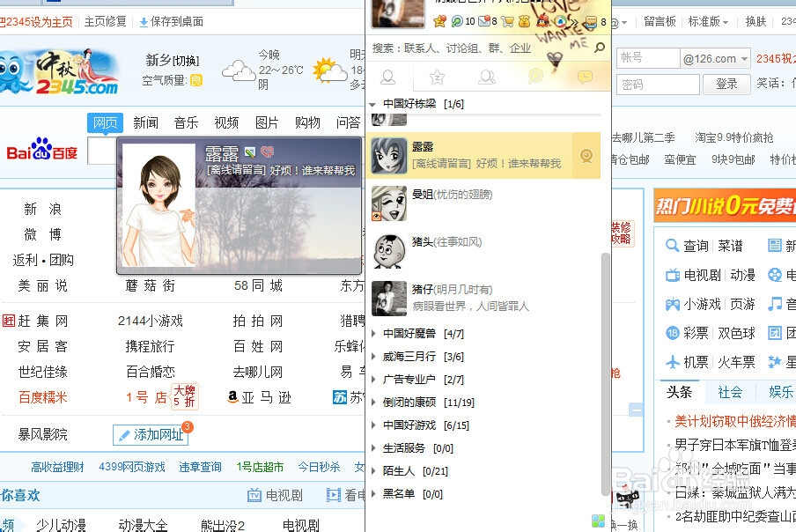Open the gold money bag wallet icon

pos(525,21)
